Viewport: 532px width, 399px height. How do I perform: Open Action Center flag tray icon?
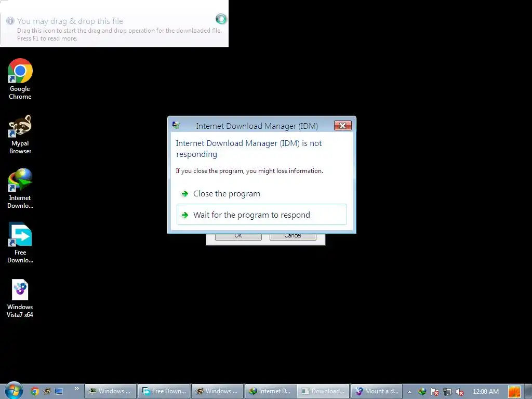[x=435, y=392]
